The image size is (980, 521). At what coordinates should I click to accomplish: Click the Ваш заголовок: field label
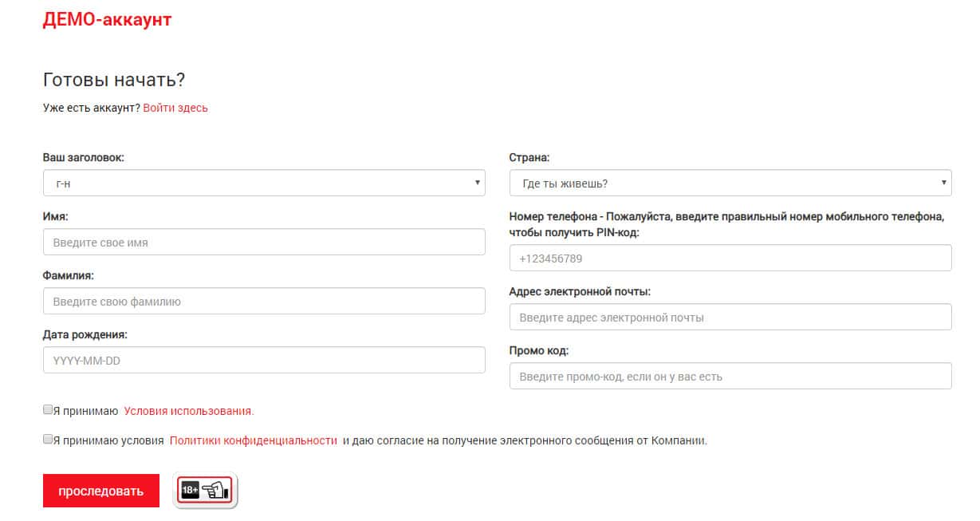[x=84, y=157]
